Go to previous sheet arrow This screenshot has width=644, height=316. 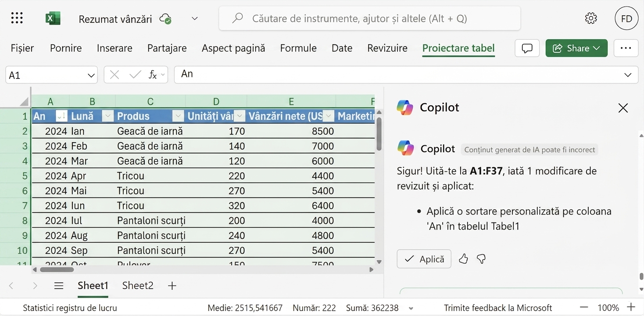click(11, 286)
